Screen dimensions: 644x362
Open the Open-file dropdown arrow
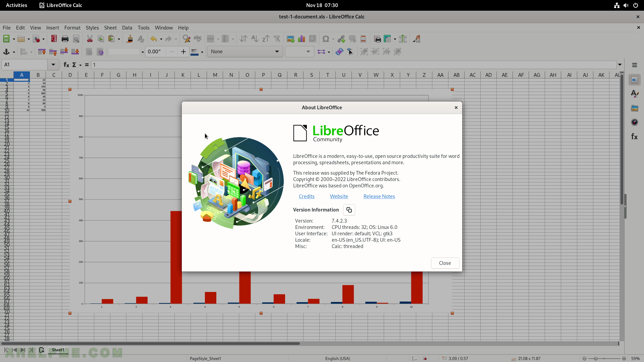[29, 39]
